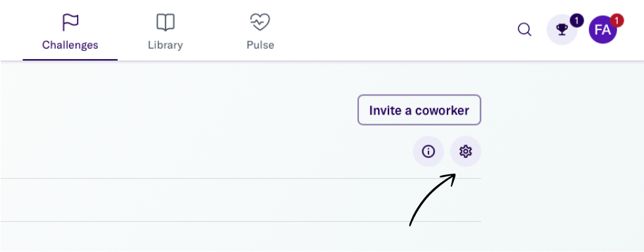The width and height of the screenshot is (644, 252).
Task: Invite a coworker using the button
Action: (x=419, y=110)
